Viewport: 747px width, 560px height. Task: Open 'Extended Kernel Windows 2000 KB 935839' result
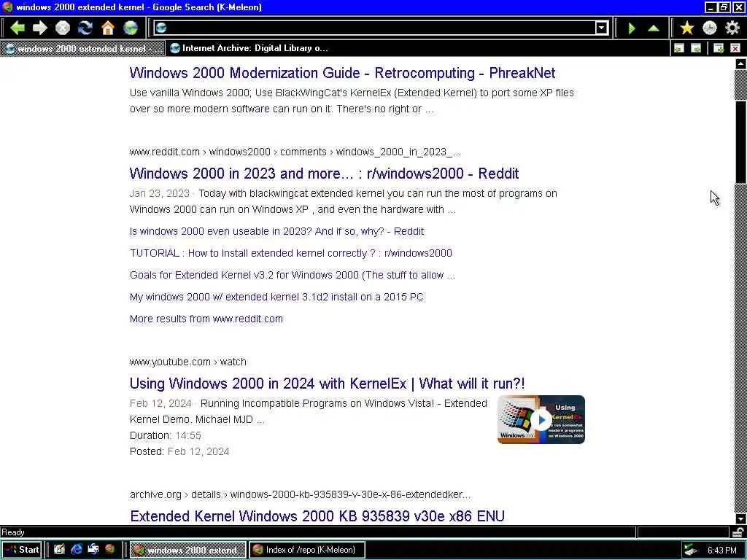tap(317, 516)
